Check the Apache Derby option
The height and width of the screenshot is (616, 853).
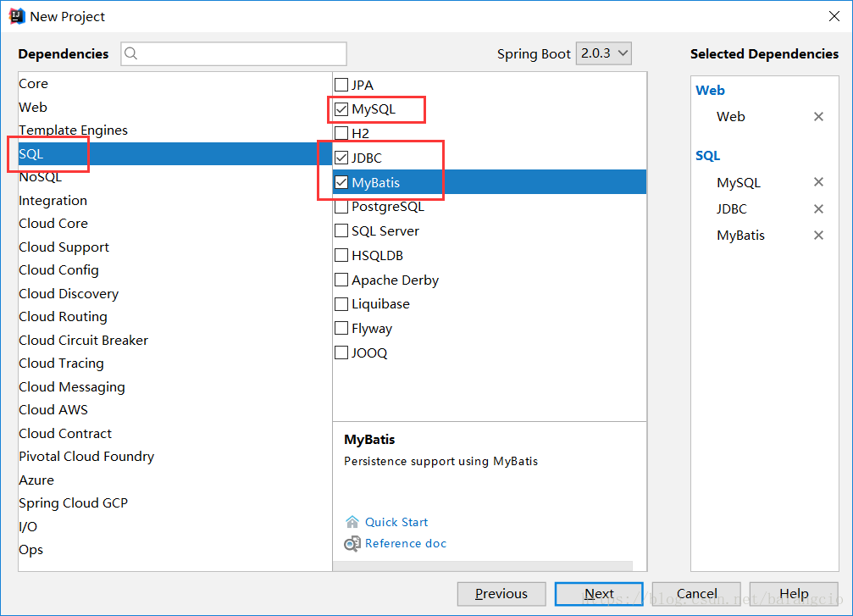341,280
